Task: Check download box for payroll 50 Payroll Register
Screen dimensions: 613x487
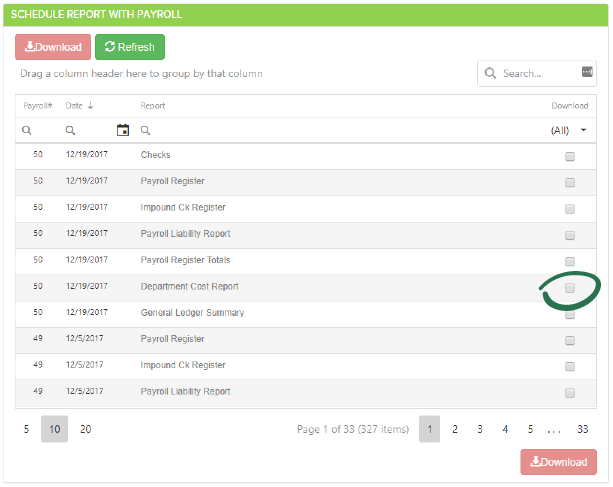Action: [x=570, y=183]
